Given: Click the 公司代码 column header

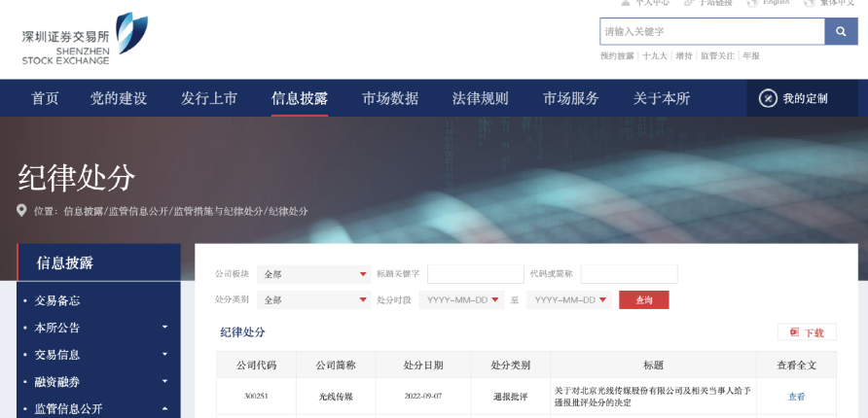Looking at the screenshot, I should pos(256,365).
